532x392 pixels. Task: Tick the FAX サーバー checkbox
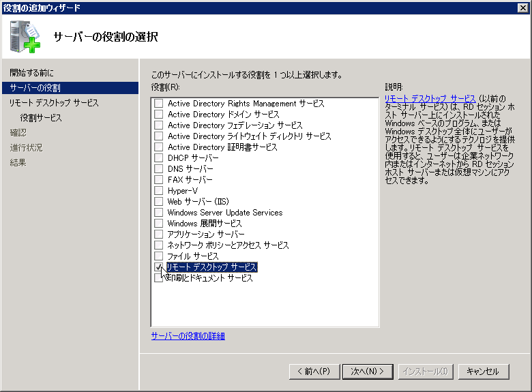[x=158, y=179]
